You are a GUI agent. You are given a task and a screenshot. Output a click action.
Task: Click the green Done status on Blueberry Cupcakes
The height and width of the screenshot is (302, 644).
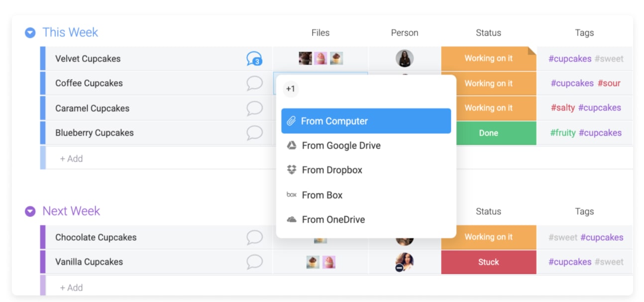489,133
